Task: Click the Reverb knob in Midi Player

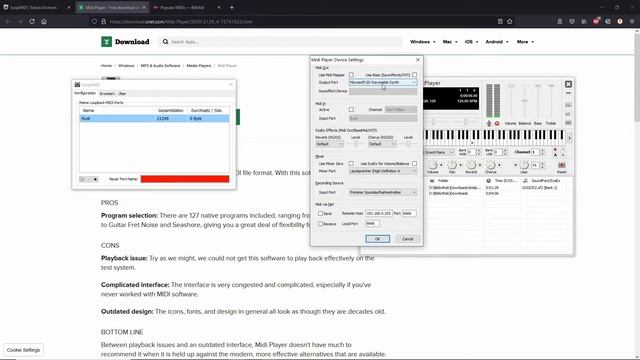Action: point(471,165)
